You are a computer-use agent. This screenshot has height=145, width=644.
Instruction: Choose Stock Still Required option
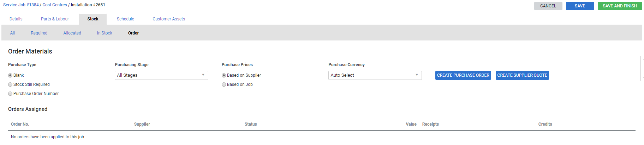(10, 84)
